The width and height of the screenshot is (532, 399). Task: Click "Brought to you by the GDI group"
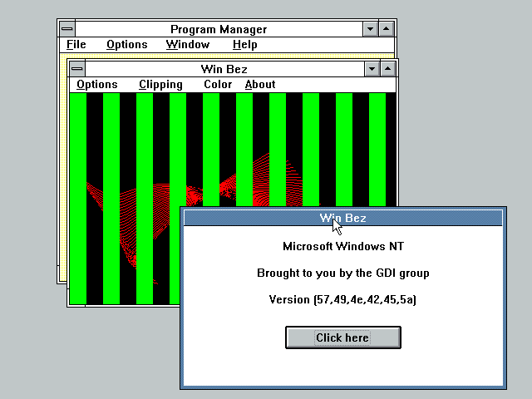(343, 273)
